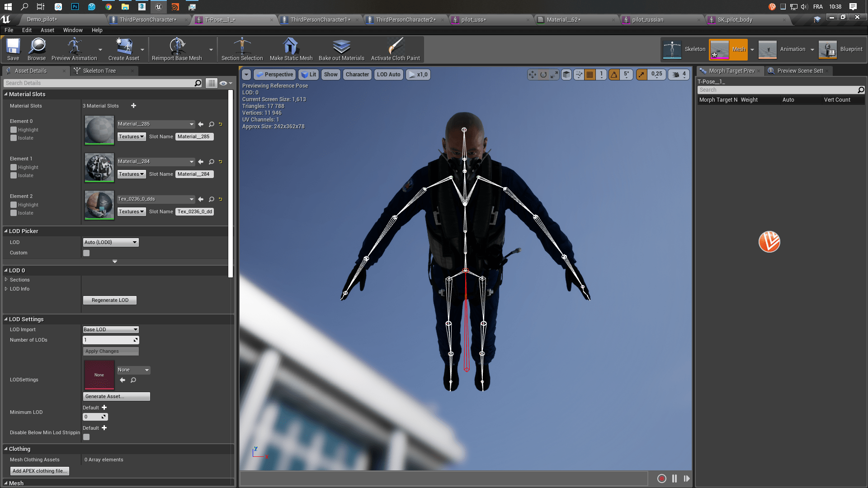This screenshot has width=868, height=488.
Task: Check Disable Below Min Lod Stripping
Action: tap(86, 437)
